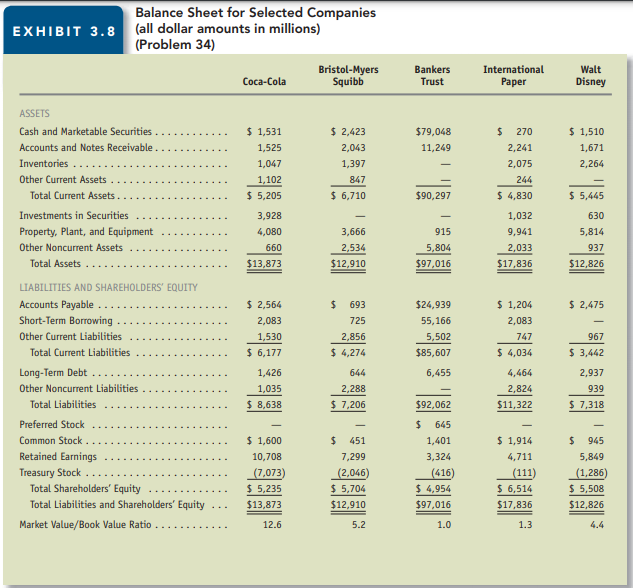The height and width of the screenshot is (588, 633).
Task: Click the Bankers Trust column header
Action: (432, 75)
